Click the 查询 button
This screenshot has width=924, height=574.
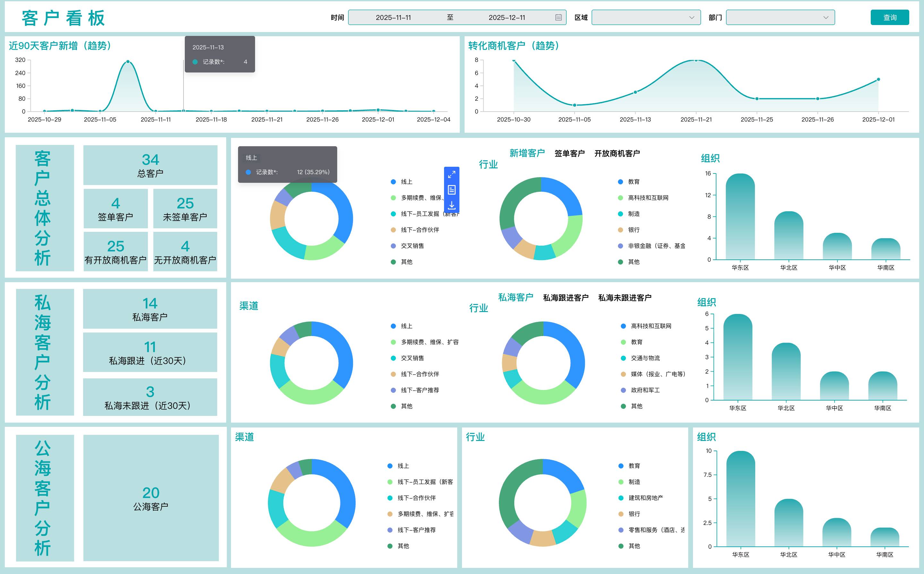(889, 17)
